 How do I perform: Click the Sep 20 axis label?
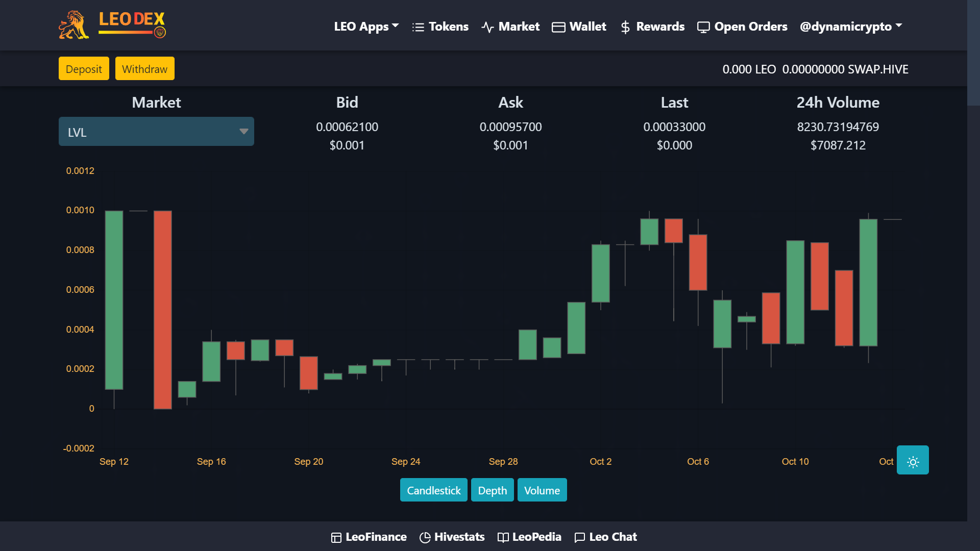[308, 462]
